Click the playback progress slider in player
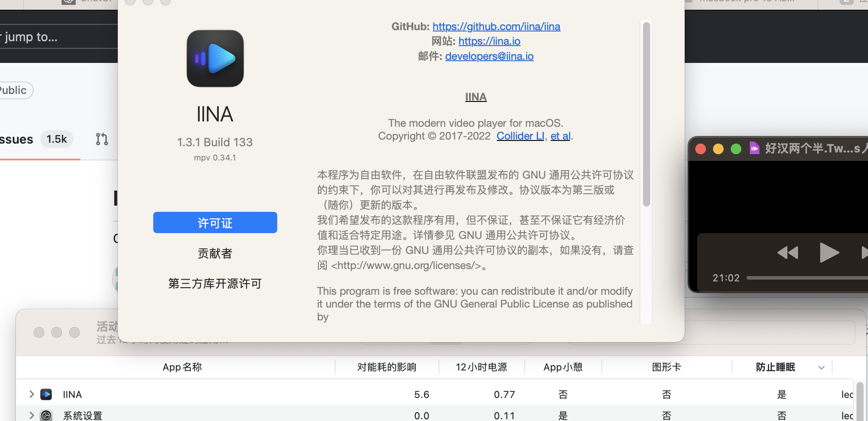 807,278
